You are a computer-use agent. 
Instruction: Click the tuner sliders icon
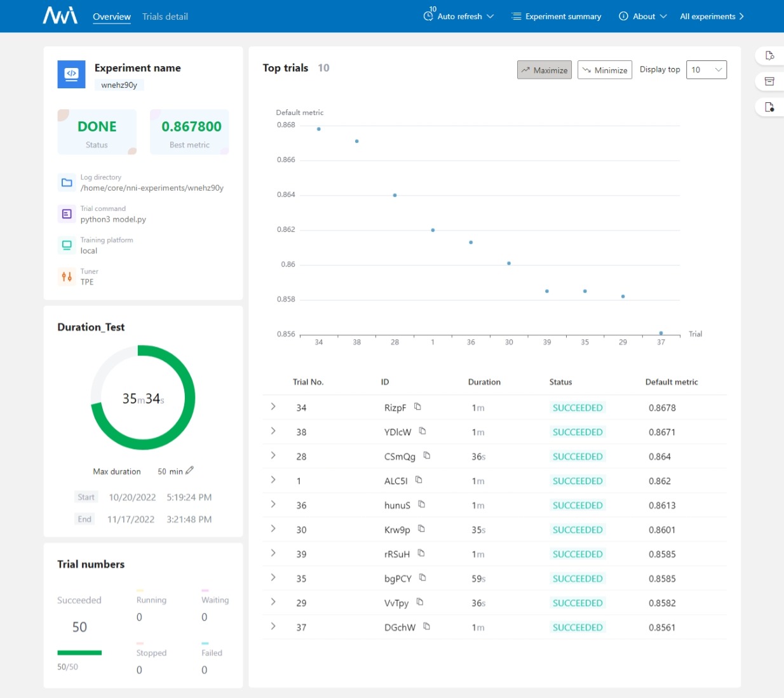point(67,276)
